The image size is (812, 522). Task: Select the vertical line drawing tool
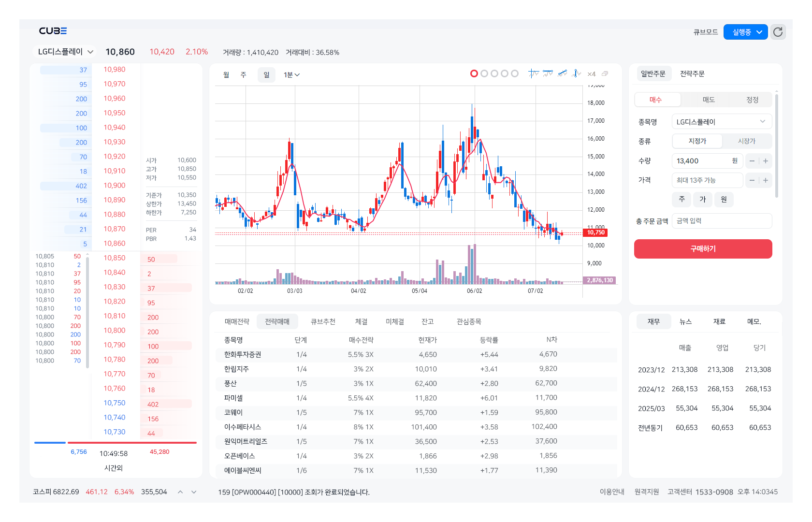coord(576,73)
